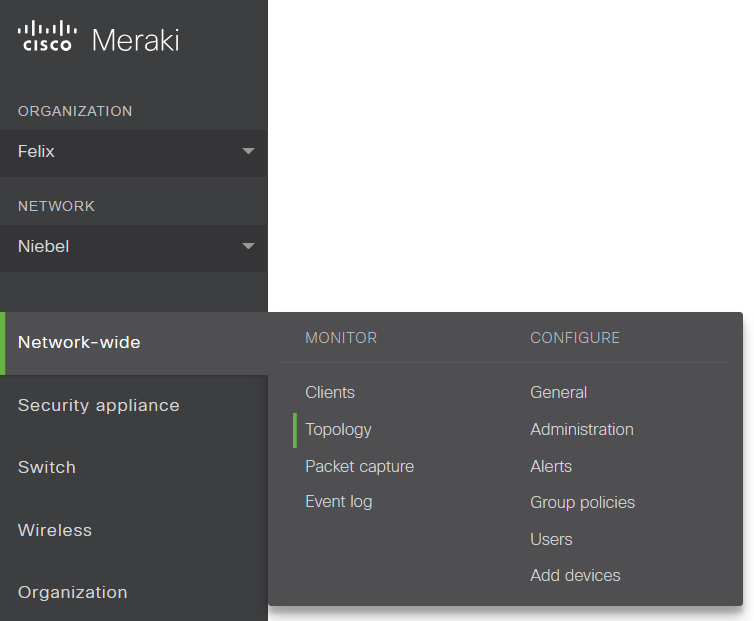Click the arrow next to Felix
754x621 pixels.
pyautogui.click(x=248, y=152)
